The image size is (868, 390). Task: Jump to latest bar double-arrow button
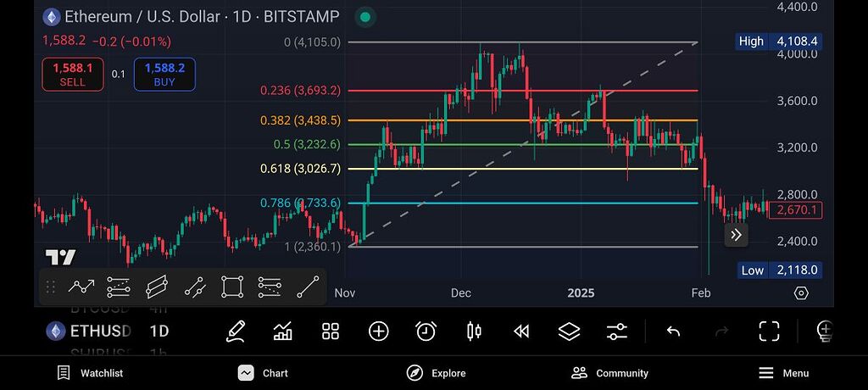(x=737, y=235)
